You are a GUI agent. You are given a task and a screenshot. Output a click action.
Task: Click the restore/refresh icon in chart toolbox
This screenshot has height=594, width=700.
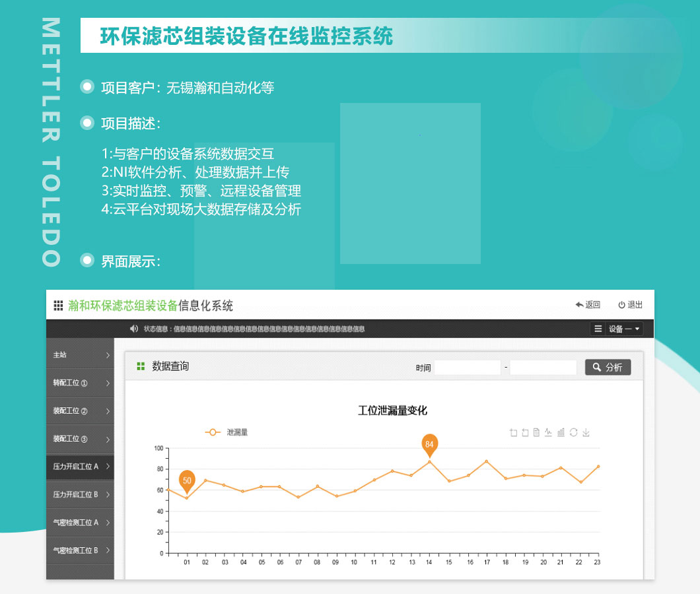point(574,432)
